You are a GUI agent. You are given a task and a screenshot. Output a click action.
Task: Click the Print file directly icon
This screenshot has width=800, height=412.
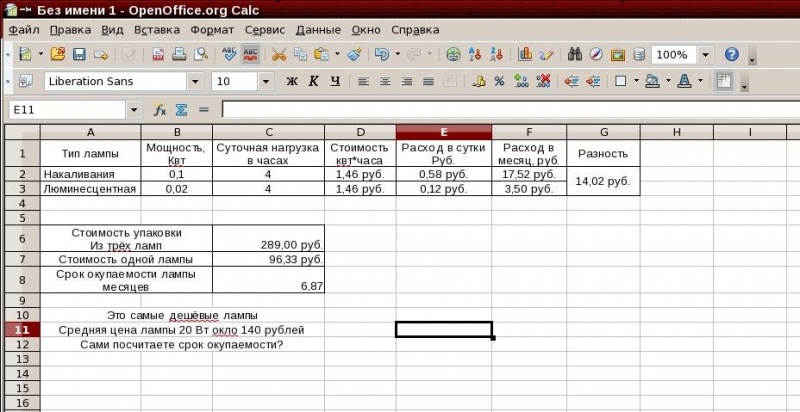pos(179,54)
